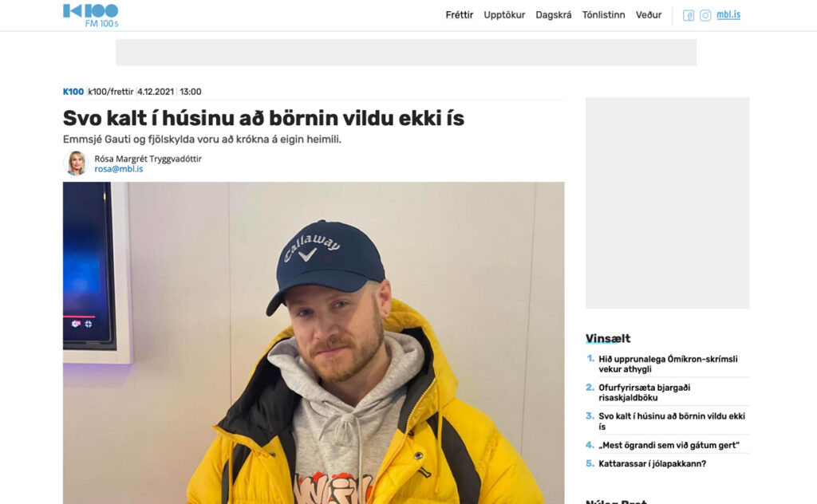Go to the Fréttir menu item
817x504 pixels.
click(x=459, y=15)
